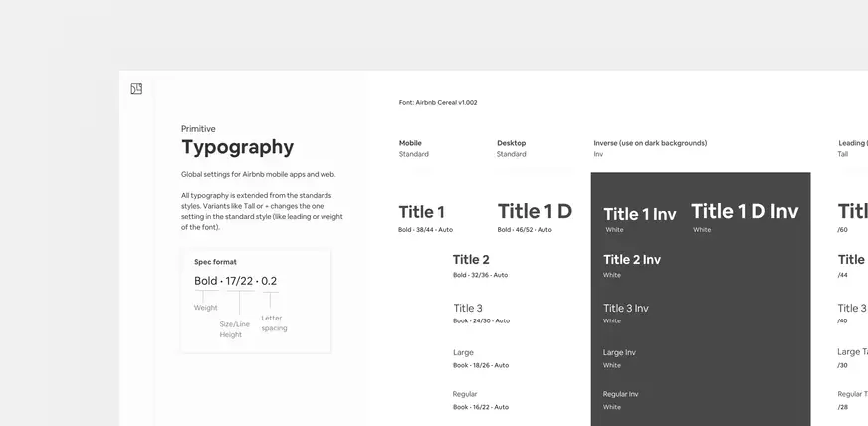Click 'White' label under Large Inv

(612, 365)
